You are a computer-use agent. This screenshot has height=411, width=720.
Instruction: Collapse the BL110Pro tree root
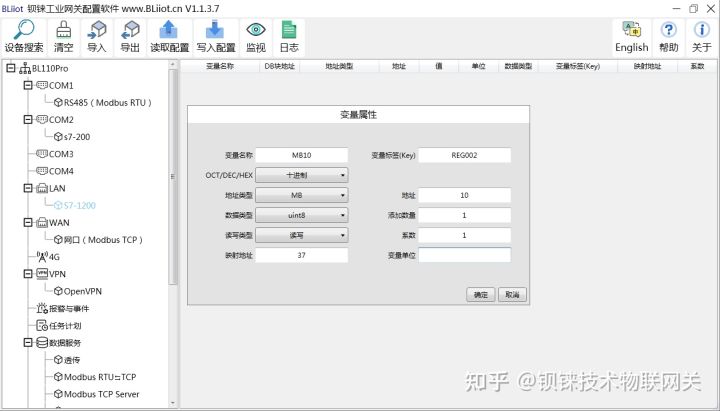pos(11,68)
